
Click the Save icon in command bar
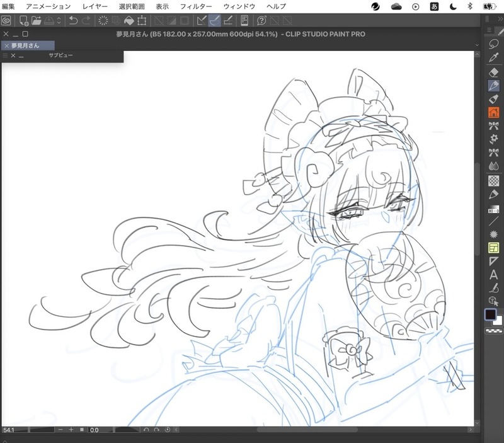coord(49,21)
